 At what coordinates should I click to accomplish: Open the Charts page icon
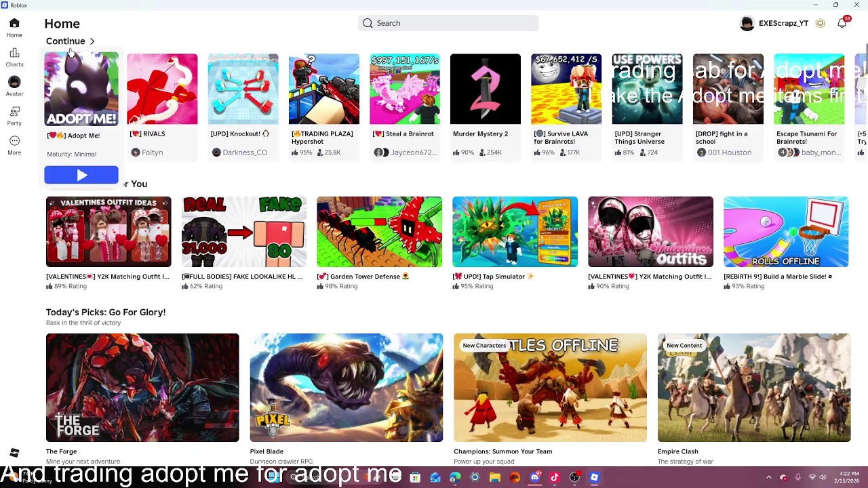click(14, 53)
